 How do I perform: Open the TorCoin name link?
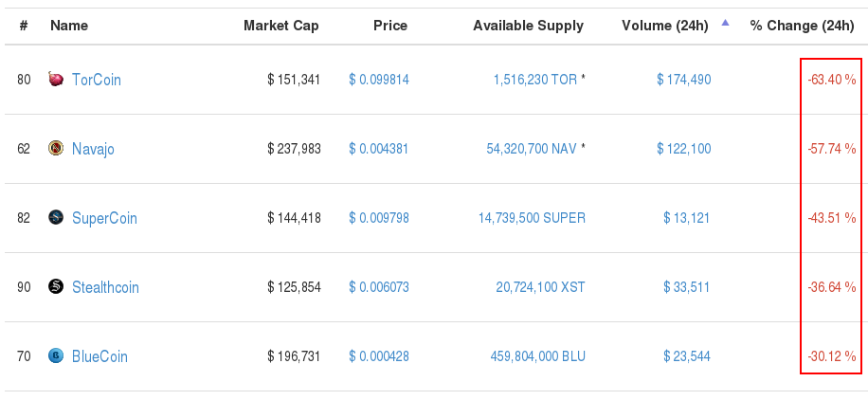(97, 80)
